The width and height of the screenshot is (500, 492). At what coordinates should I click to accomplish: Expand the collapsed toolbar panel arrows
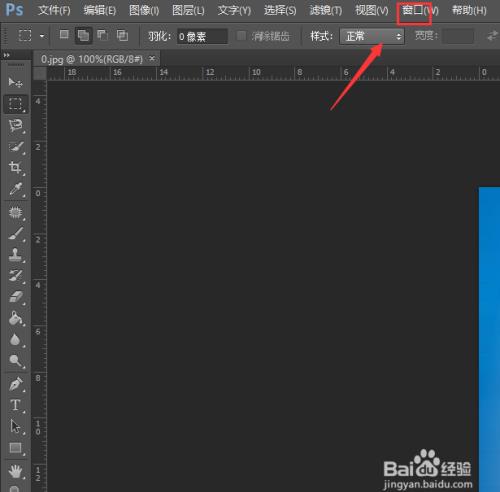coord(6,55)
